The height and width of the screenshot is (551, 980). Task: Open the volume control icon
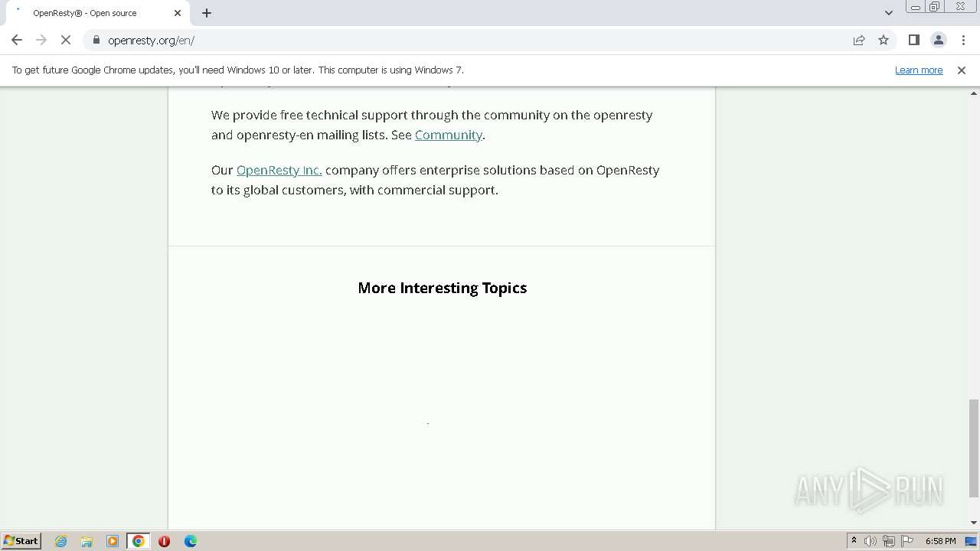pyautogui.click(x=871, y=541)
